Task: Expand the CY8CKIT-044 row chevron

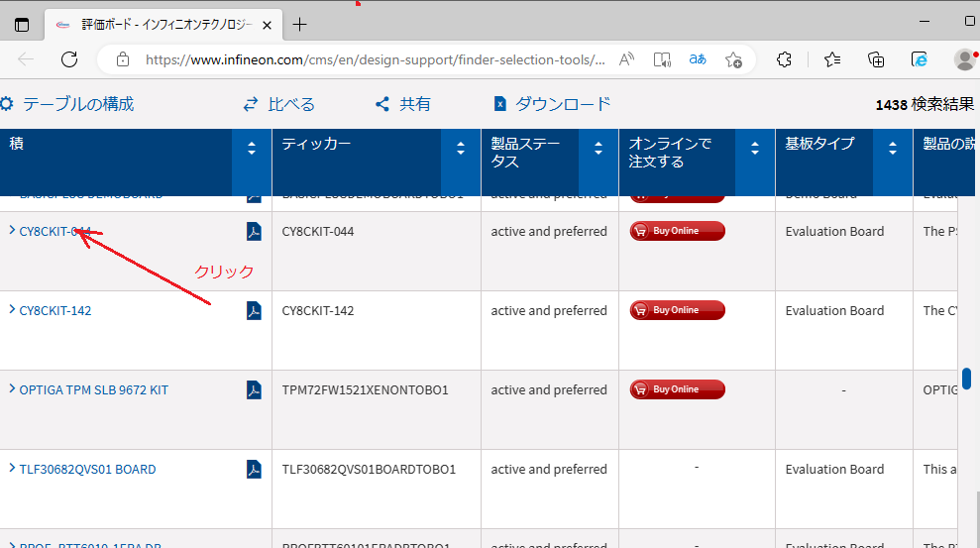Action: click(12, 230)
